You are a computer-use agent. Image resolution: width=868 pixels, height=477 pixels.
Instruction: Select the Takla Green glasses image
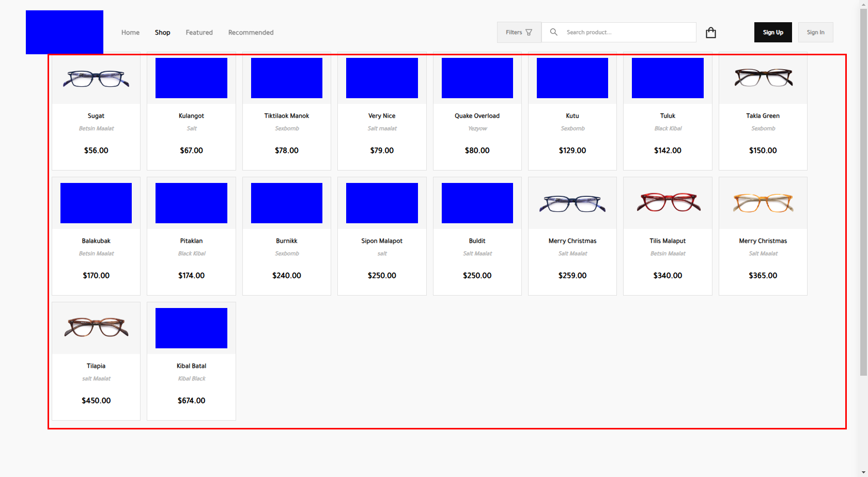[763, 78]
